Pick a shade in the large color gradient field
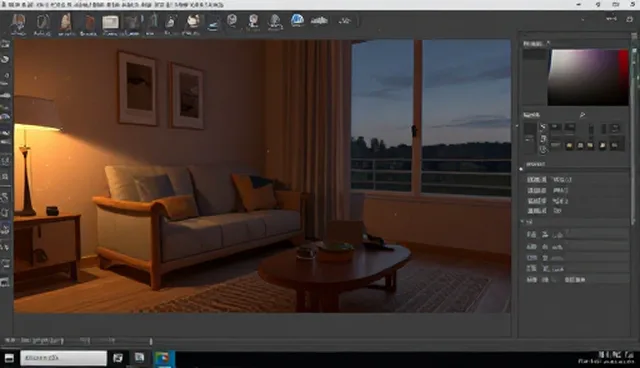This screenshot has height=368, width=640. click(583, 78)
